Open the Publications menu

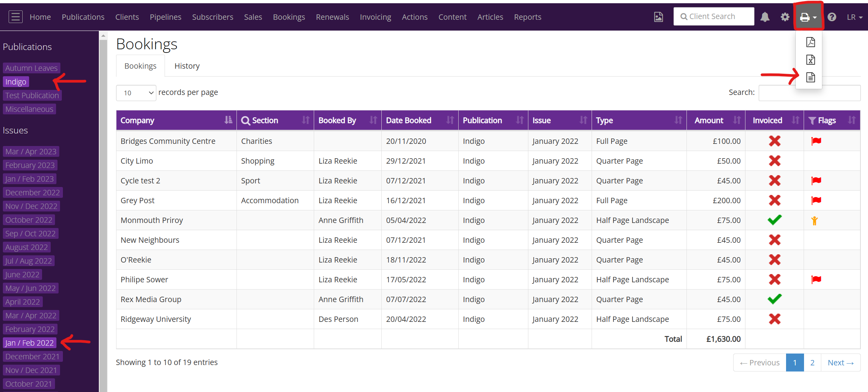(83, 17)
